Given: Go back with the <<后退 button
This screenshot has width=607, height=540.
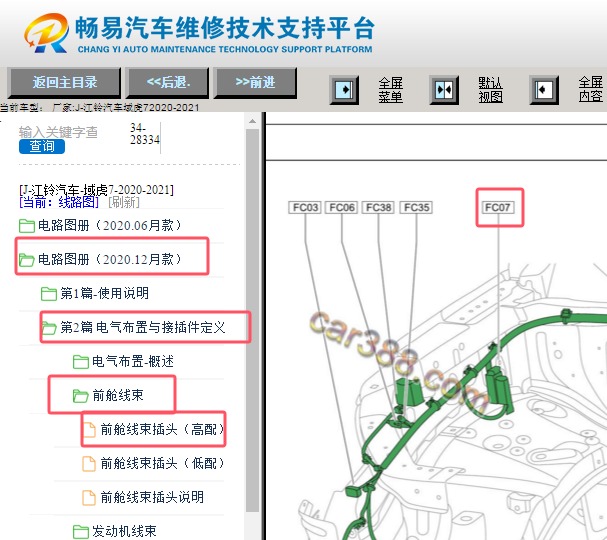Looking at the screenshot, I should pos(168,82).
